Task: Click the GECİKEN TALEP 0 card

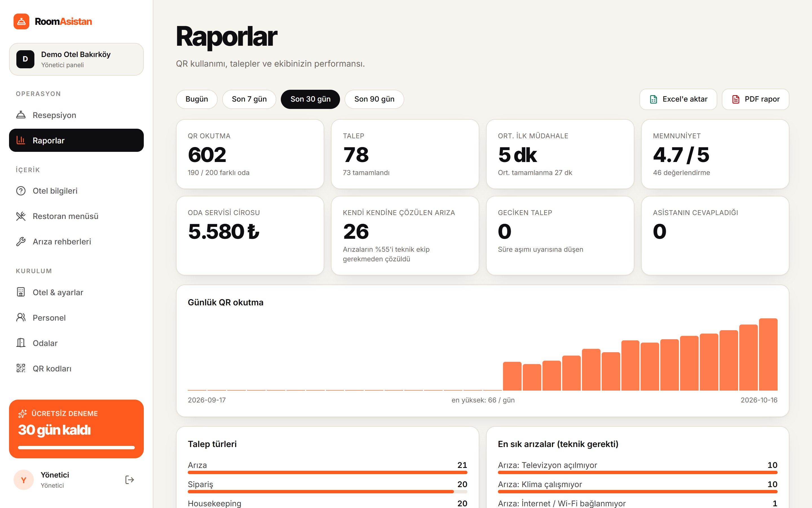Action: [560, 236]
